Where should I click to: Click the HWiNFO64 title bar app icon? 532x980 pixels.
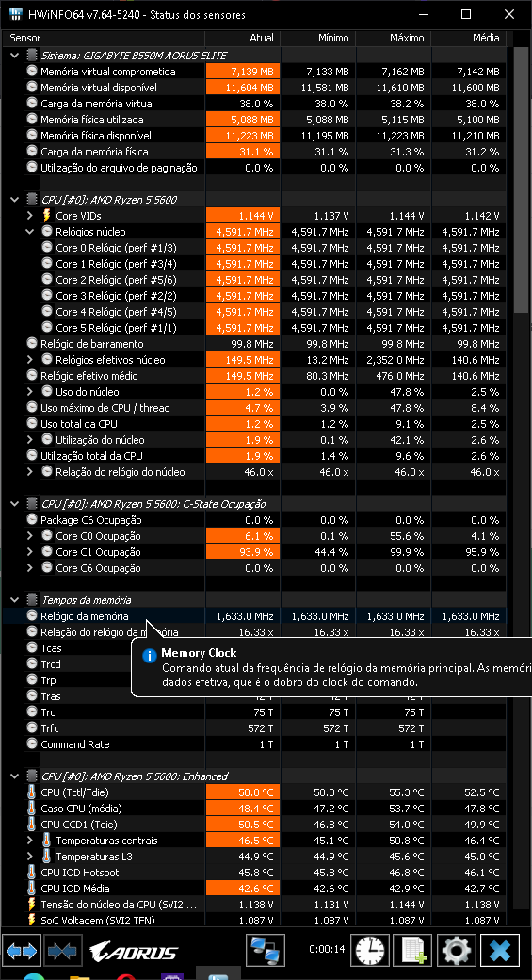click(16, 14)
